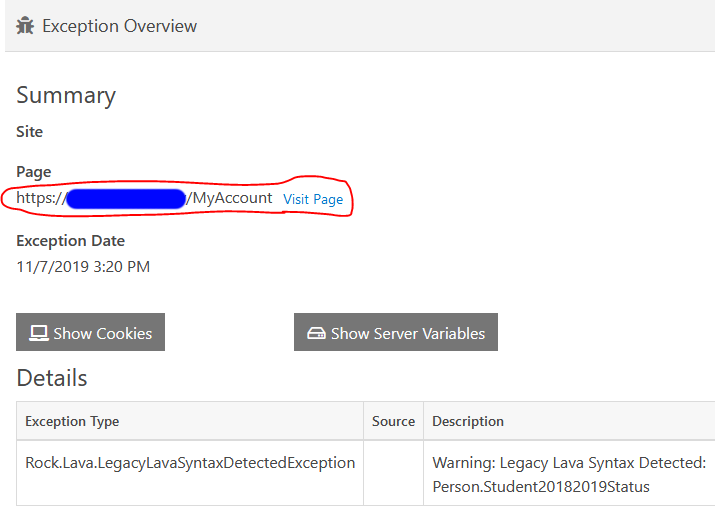The image size is (715, 519).
Task: Click the Visit Page link
Action: pos(313,199)
